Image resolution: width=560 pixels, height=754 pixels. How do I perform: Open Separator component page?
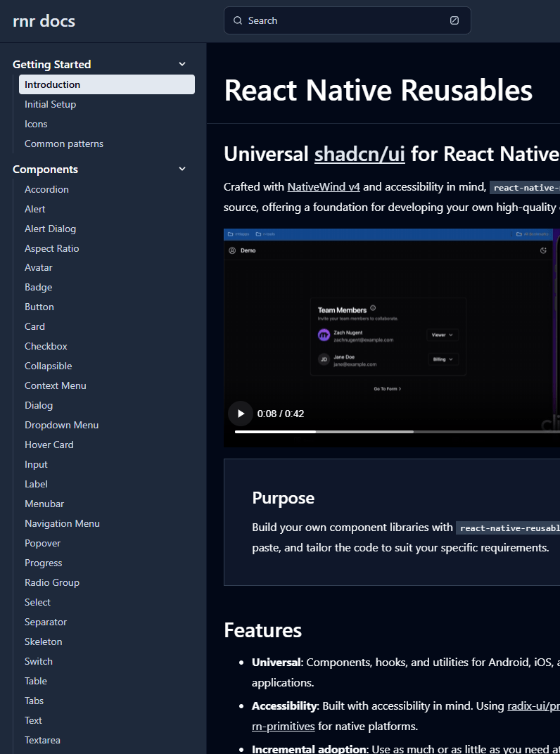click(46, 622)
